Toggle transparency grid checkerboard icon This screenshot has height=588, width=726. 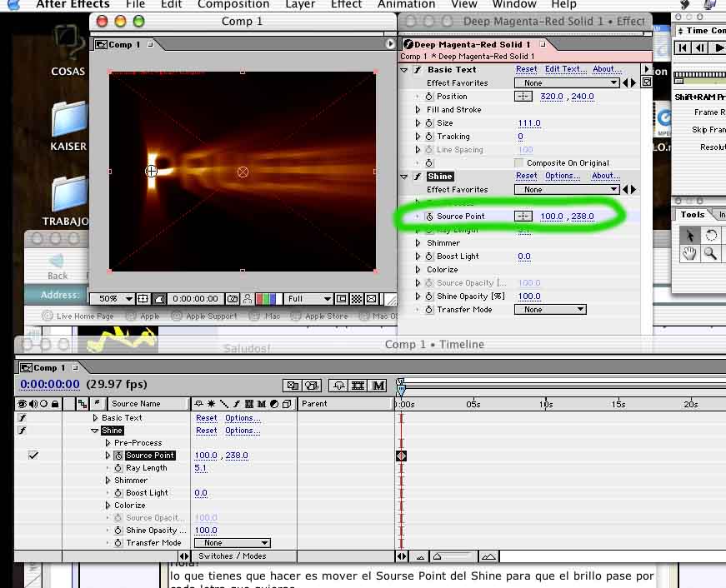click(357, 299)
